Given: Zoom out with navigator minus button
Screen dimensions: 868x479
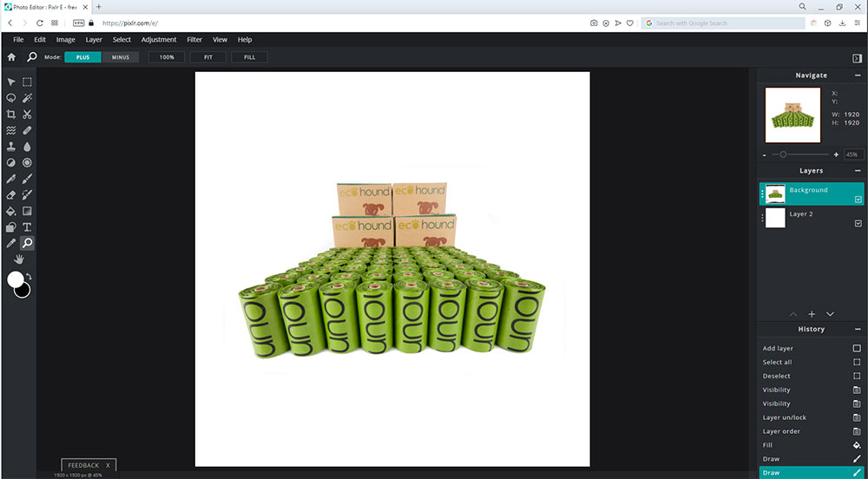Looking at the screenshot, I should (765, 154).
